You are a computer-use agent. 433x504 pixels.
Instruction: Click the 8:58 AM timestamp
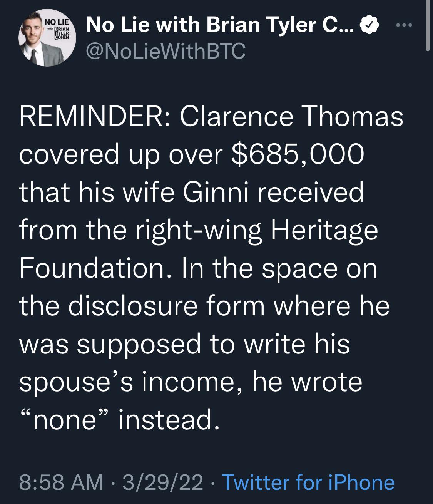[x=61, y=482]
